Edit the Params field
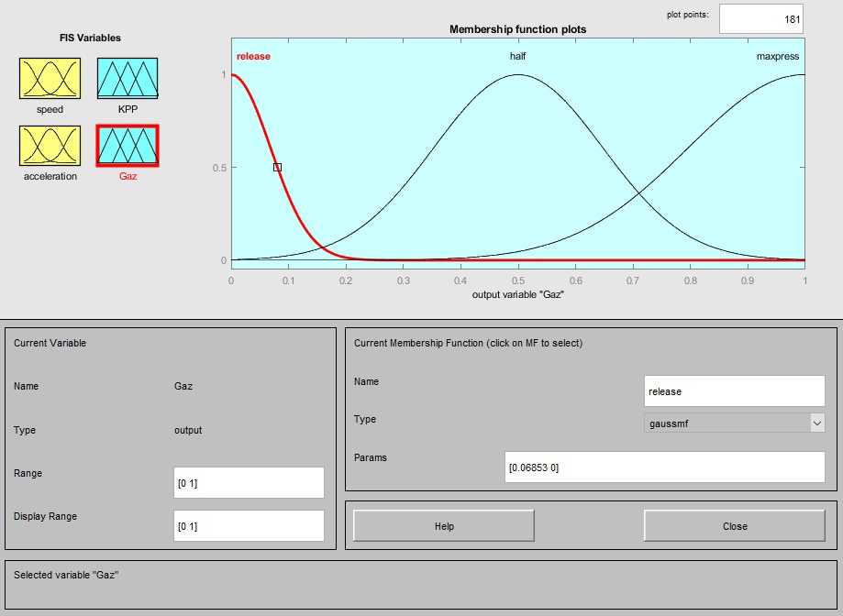 point(664,467)
